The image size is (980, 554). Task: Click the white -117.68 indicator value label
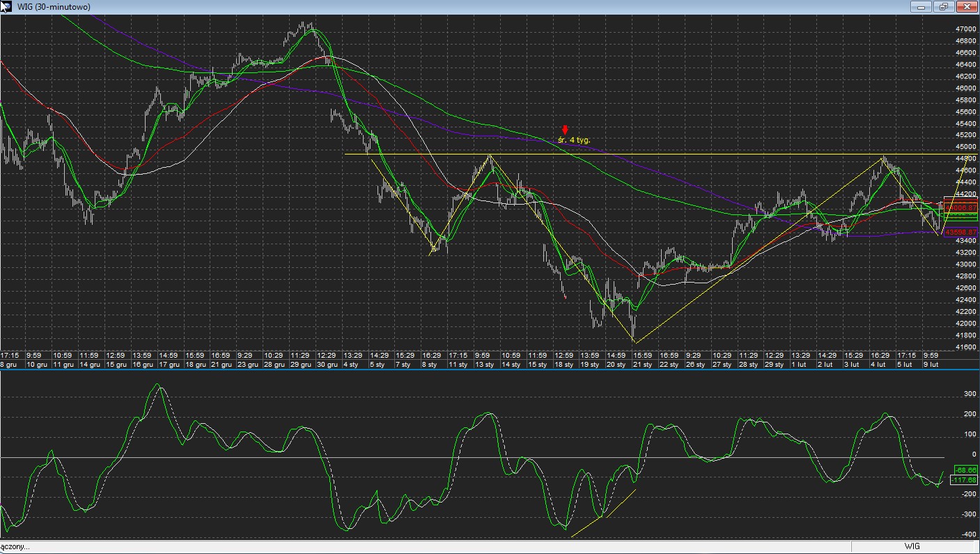(x=964, y=480)
